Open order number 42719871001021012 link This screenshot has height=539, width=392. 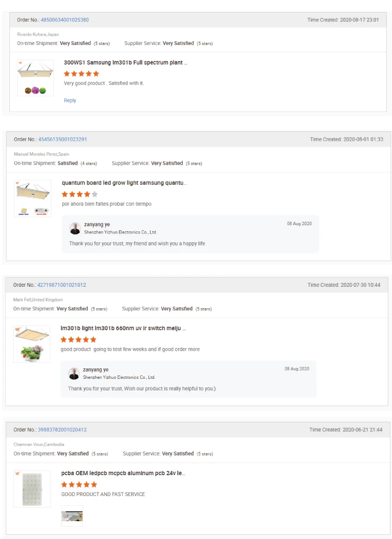62,285
